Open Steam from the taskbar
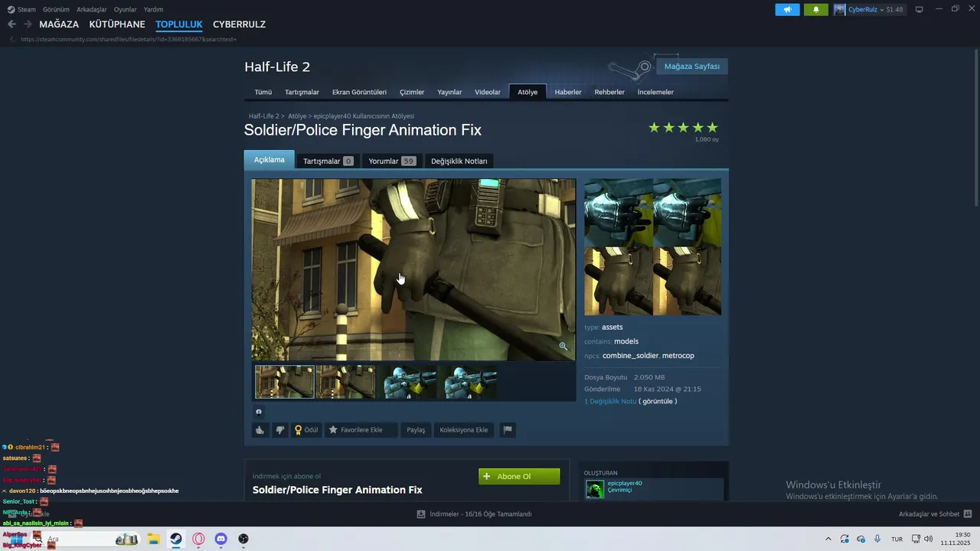980x551 pixels. pos(176,539)
